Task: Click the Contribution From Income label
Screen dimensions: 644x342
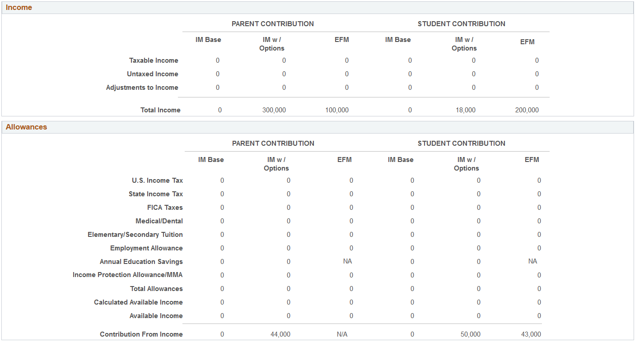Action: 141,334
